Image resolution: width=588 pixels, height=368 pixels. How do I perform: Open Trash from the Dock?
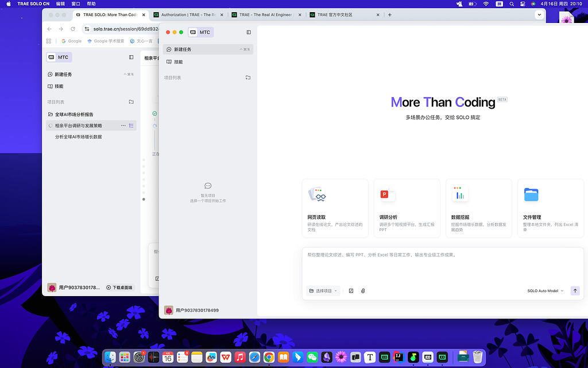477,356
